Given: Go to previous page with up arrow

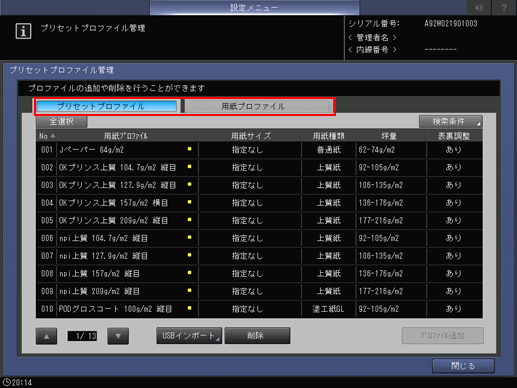Looking at the screenshot, I should [x=46, y=336].
